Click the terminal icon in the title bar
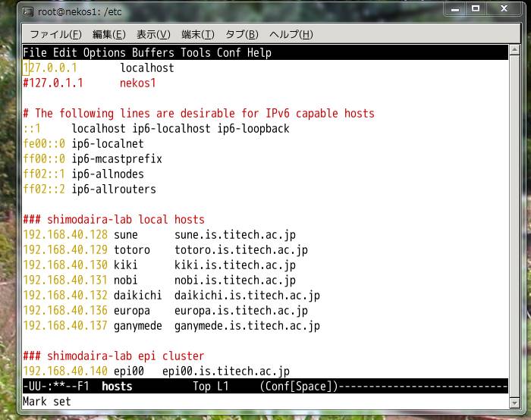Image resolution: width=531 pixels, height=420 pixels. 27,11
